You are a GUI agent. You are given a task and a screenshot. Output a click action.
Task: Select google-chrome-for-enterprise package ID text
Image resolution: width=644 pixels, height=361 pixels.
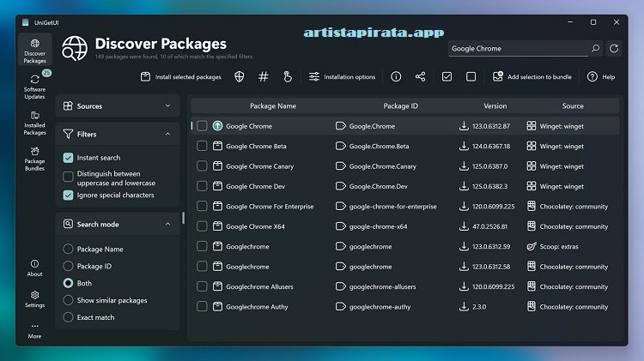(x=392, y=207)
